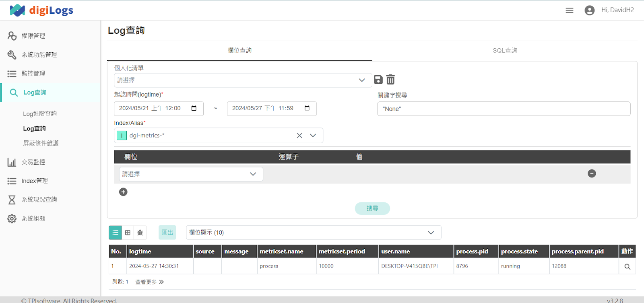Viewport: 644px width, 303px height.
Task: Open 系統現況查詢 in the sidebar
Action: point(39,200)
